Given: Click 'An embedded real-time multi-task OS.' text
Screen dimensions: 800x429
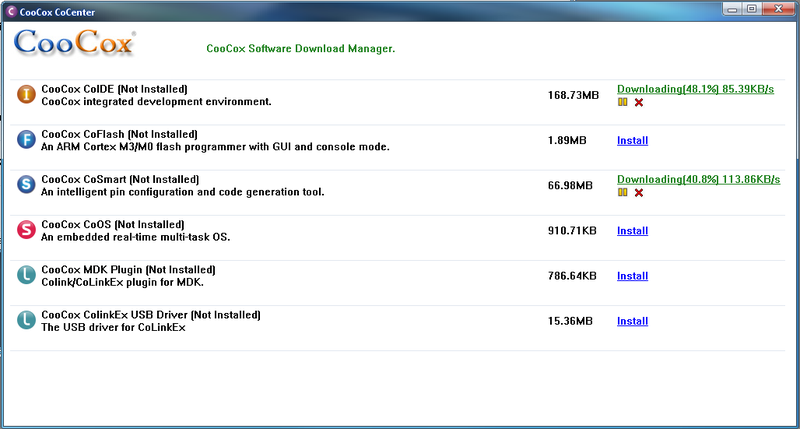Looking at the screenshot, I should [136, 237].
